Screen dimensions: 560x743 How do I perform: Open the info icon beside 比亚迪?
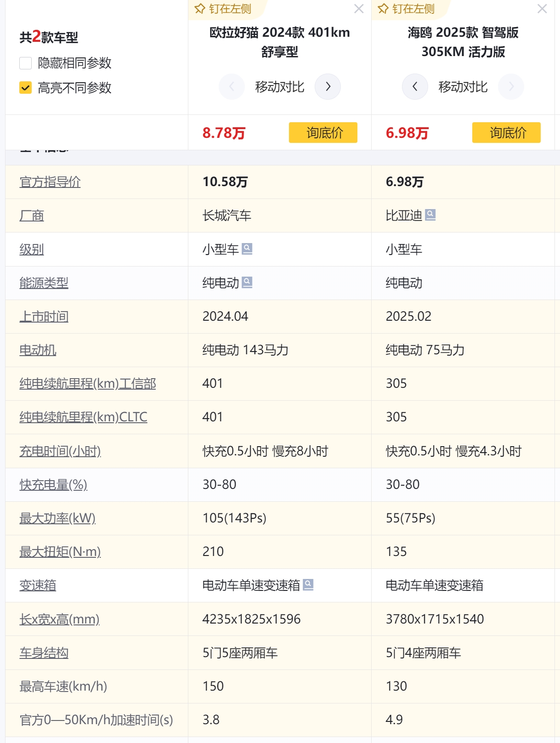[430, 215]
